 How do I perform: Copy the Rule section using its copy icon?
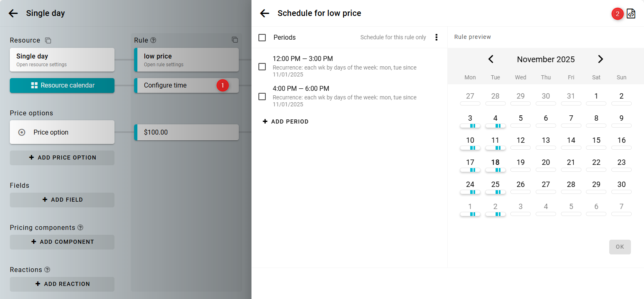[235, 40]
